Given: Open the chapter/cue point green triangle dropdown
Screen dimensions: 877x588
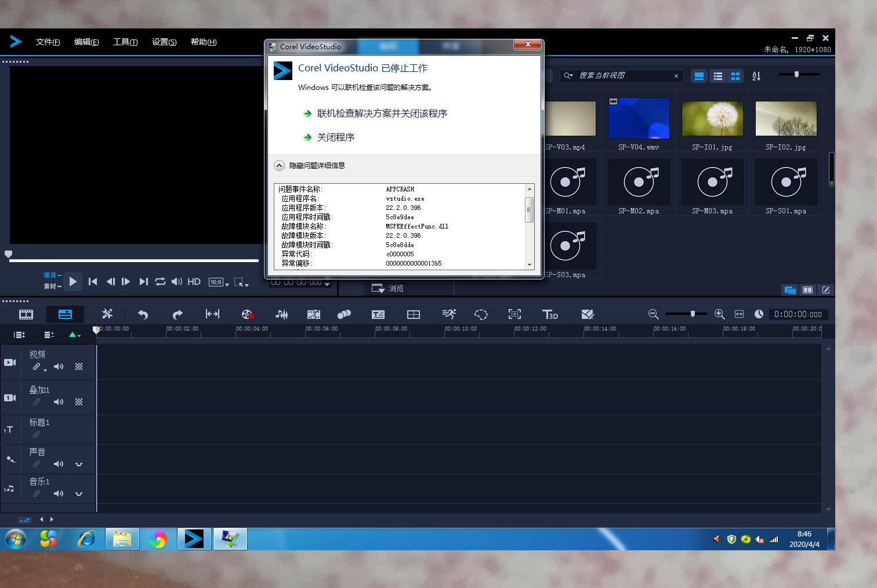Looking at the screenshot, I should 75,335.
